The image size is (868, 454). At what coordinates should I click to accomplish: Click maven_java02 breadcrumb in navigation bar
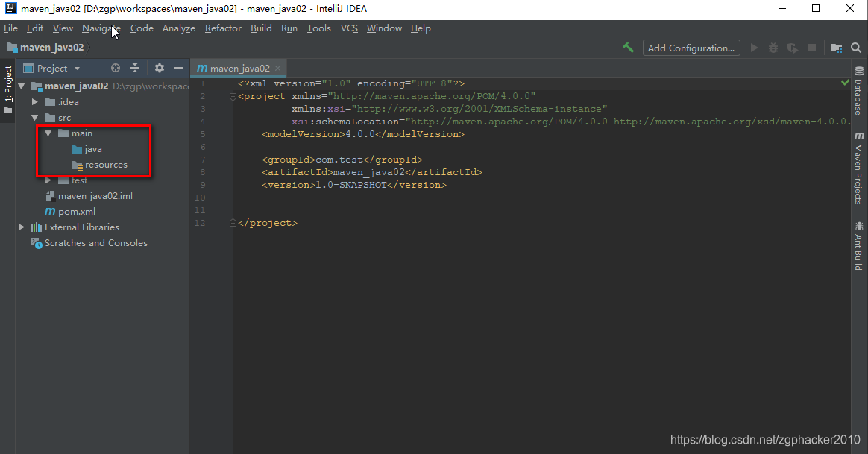click(45, 48)
